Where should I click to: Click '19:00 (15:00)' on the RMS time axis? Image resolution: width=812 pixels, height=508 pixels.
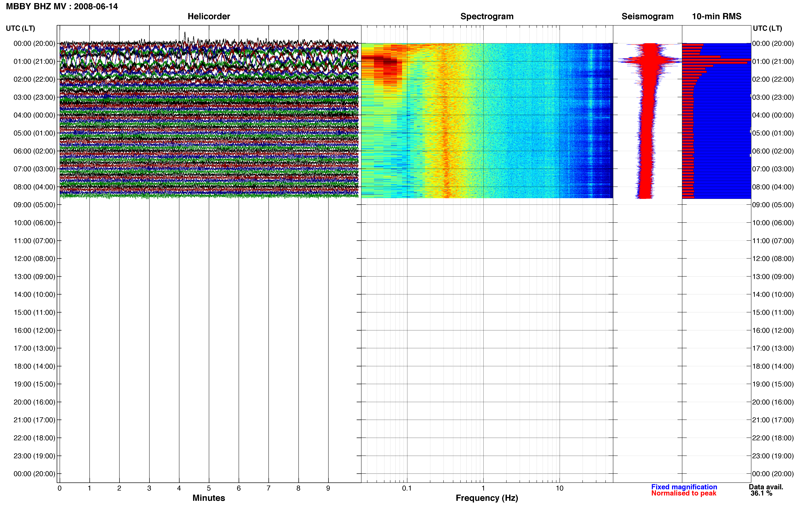coord(773,384)
